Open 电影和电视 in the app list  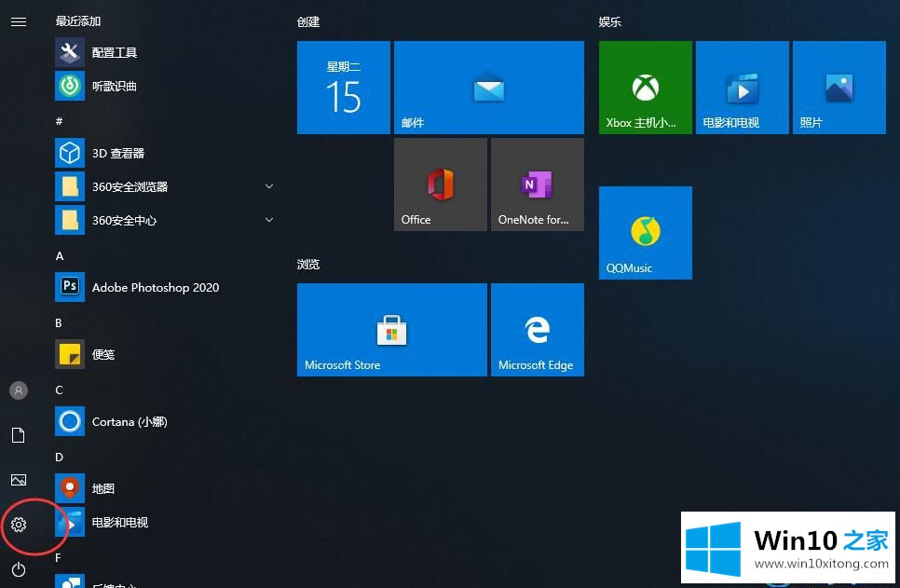coord(165,522)
